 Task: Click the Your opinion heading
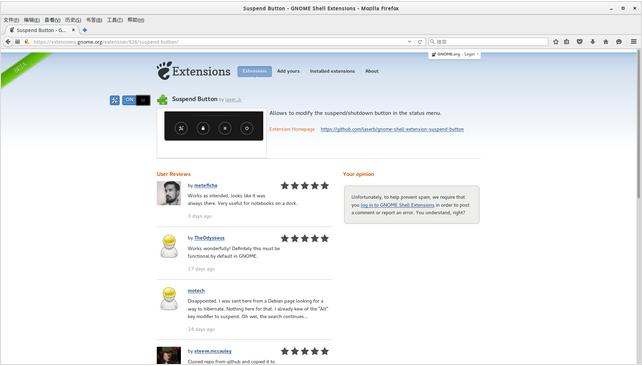tap(358, 174)
